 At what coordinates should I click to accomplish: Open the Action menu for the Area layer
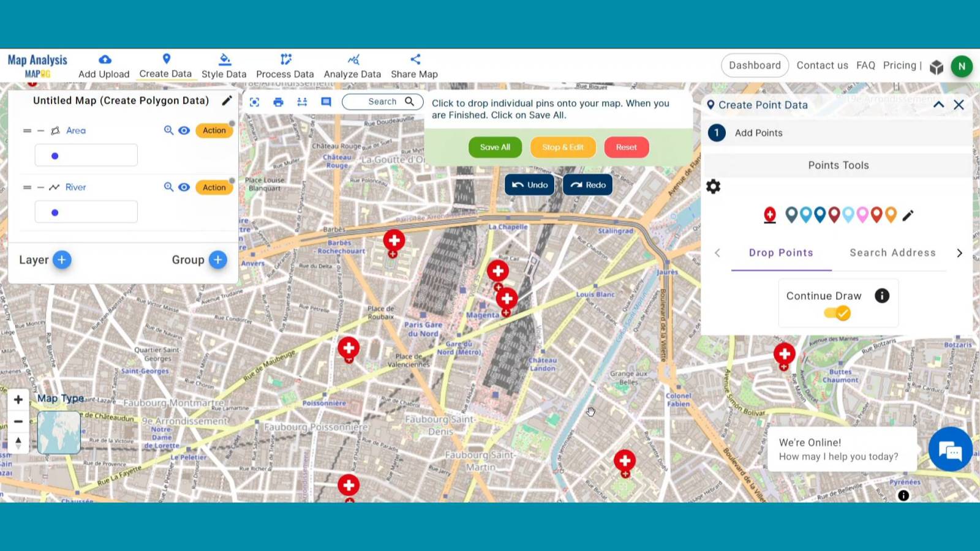[214, 130]
